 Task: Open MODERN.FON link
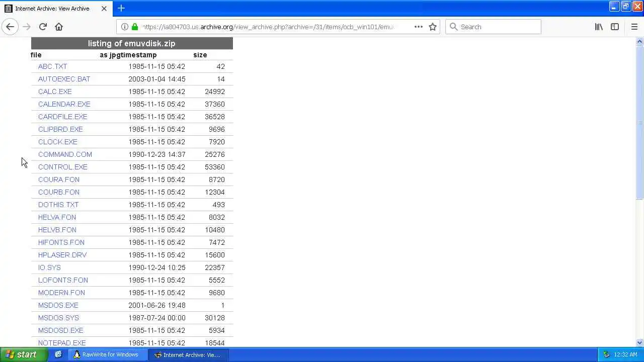tap(61, 293)
